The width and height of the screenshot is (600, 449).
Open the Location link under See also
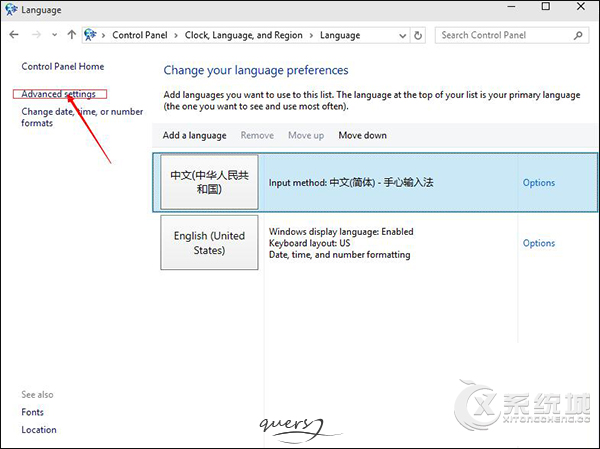click(x=39, y=430)
